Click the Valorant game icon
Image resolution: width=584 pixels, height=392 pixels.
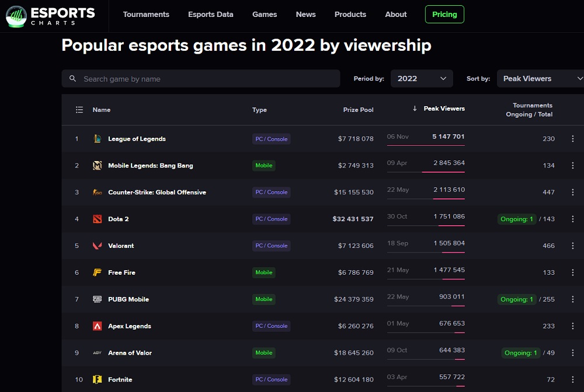point(97,246)
